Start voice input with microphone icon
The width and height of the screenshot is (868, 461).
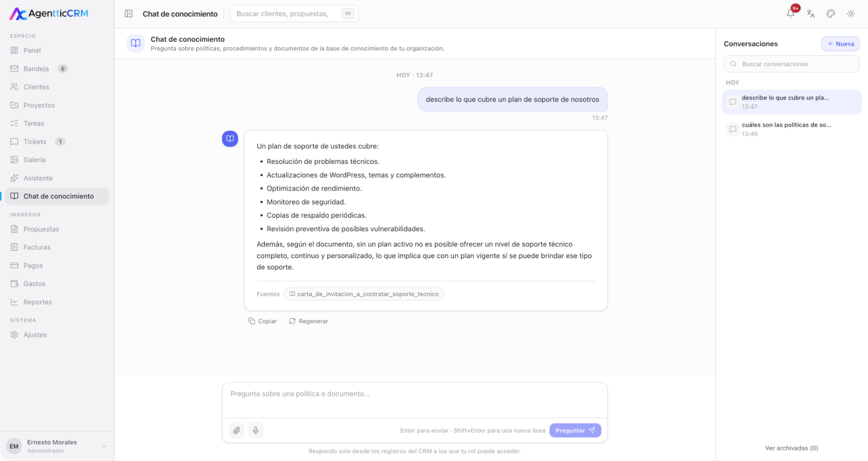256,431
